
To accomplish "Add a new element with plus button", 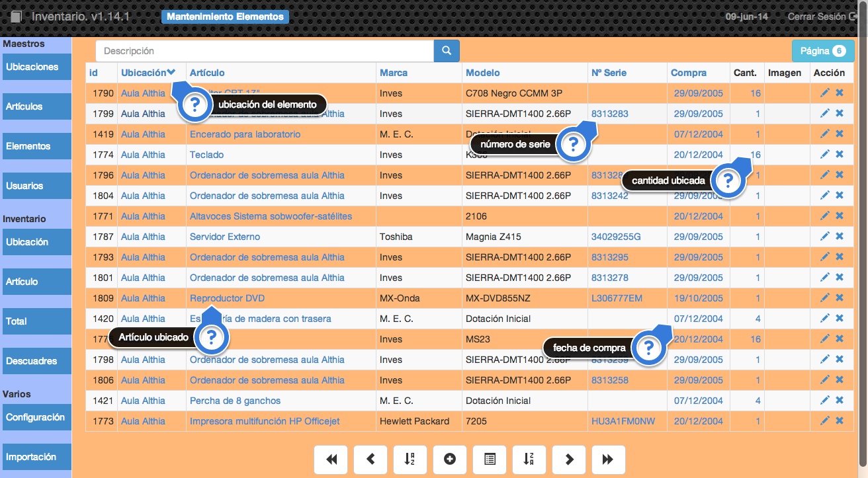I will [x=450, y=459].
